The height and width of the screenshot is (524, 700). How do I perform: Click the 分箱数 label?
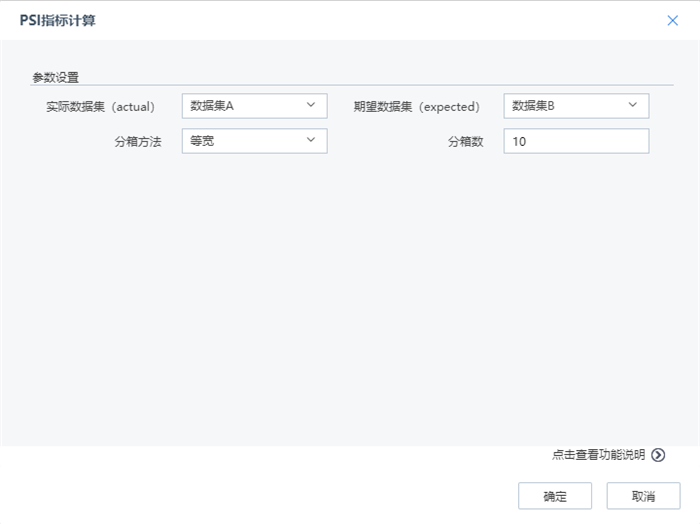[x=466, y=141]
